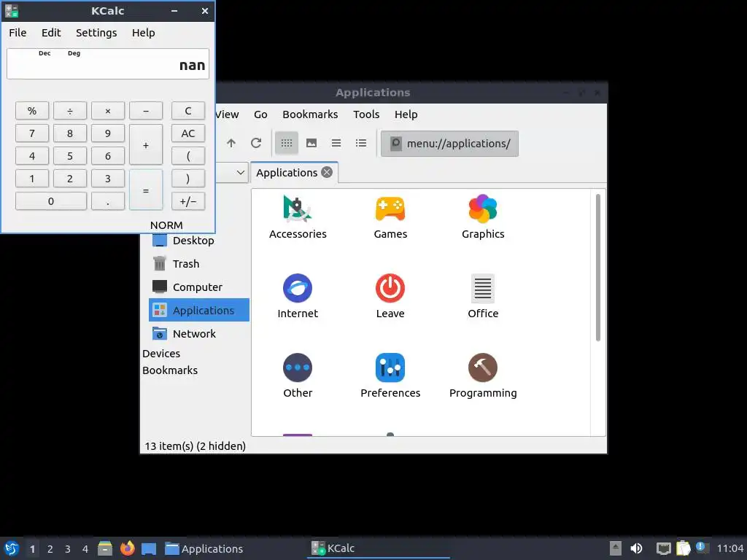
Task: Select the Applications tab
Action: click(x=294, y=172)
